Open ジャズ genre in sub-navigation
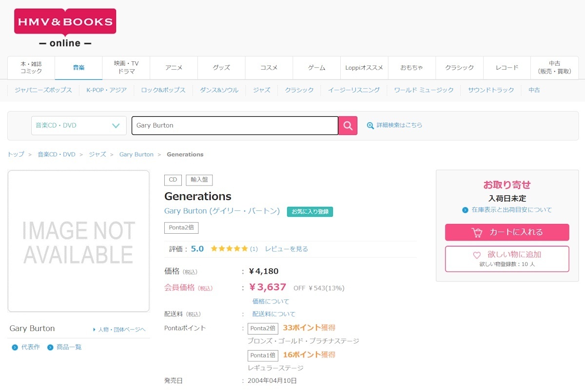The image size is (585, 392). pos(262,90)
